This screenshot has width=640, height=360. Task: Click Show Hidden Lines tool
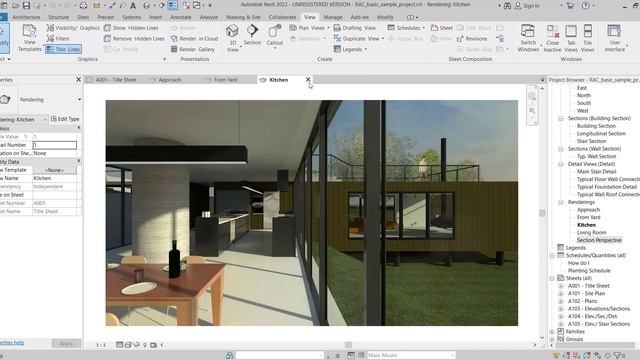click(x=131, y=28)
